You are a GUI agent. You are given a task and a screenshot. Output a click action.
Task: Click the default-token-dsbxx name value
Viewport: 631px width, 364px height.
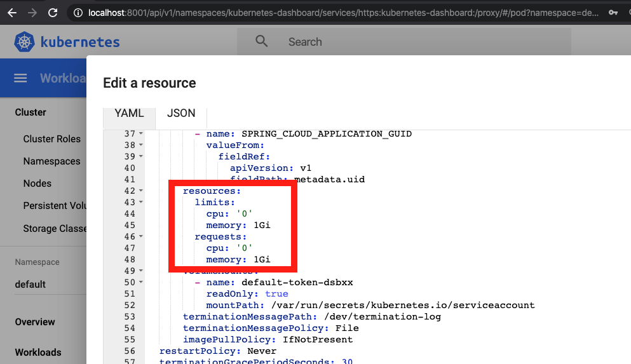point(297,282)
